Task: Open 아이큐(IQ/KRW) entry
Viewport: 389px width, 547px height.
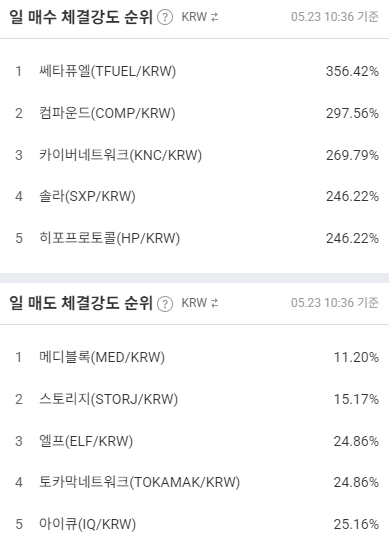Action: pyautogui.click(x=194, y=524)
